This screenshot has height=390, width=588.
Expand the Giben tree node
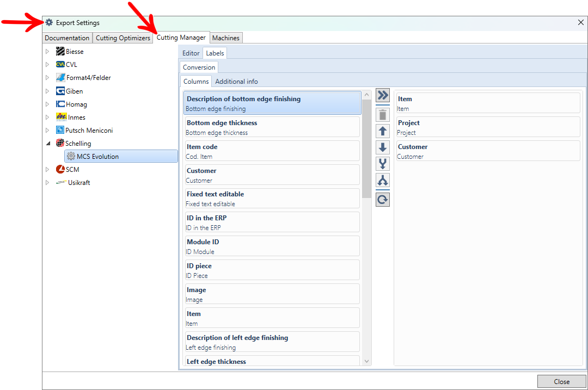click(47, 91)
